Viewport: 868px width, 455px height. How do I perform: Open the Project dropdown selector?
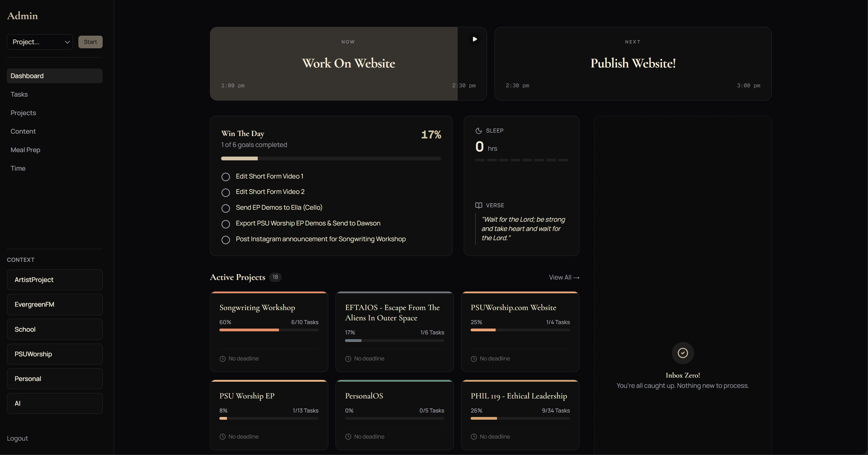(40, 42)
